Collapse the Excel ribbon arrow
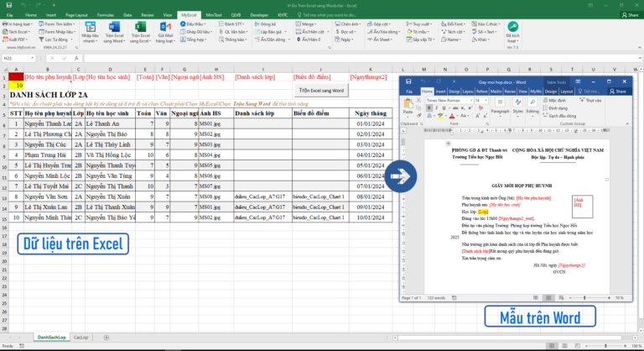Screen dimensions: 644x351 640,48
